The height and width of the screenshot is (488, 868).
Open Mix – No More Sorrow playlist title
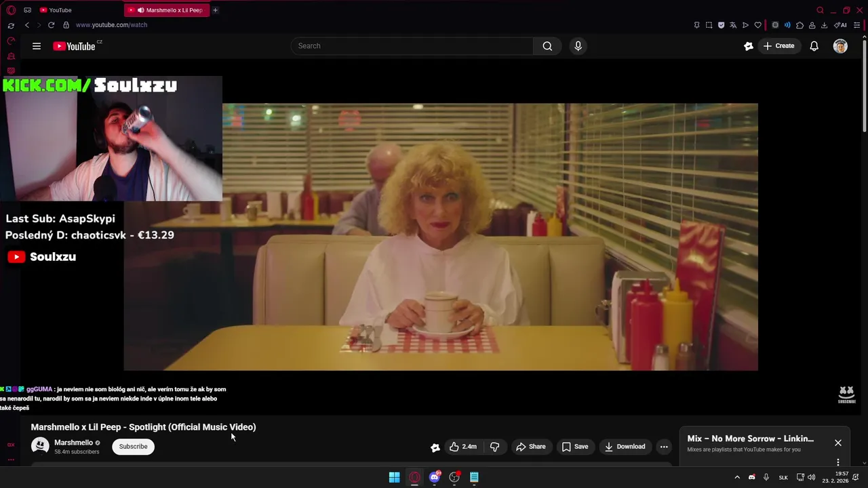(750, 439)
